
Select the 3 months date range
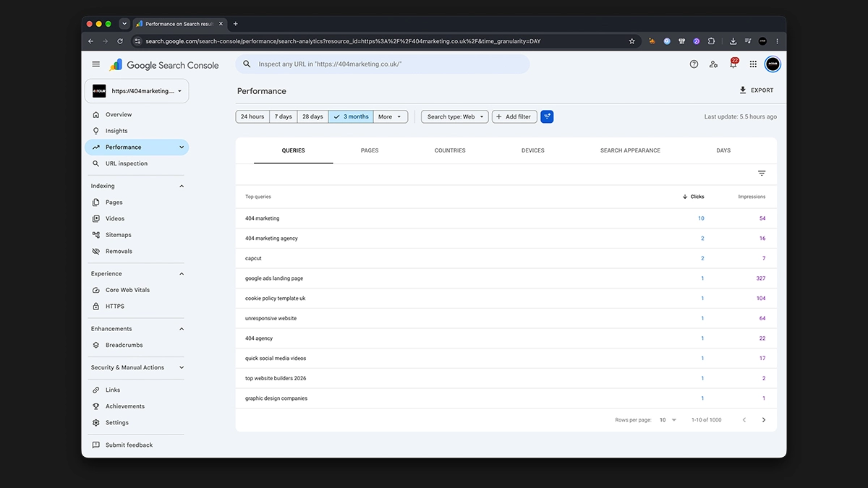point(351,116)
